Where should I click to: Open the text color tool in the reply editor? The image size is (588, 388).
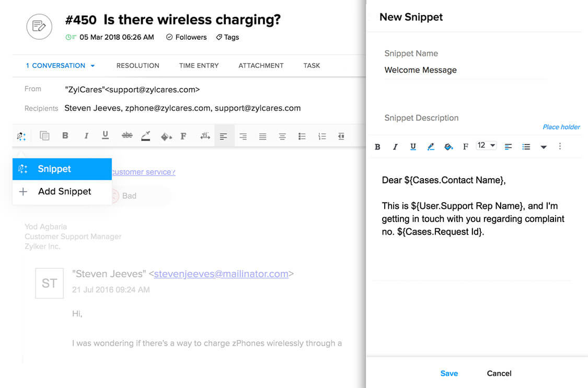point(146,135)
